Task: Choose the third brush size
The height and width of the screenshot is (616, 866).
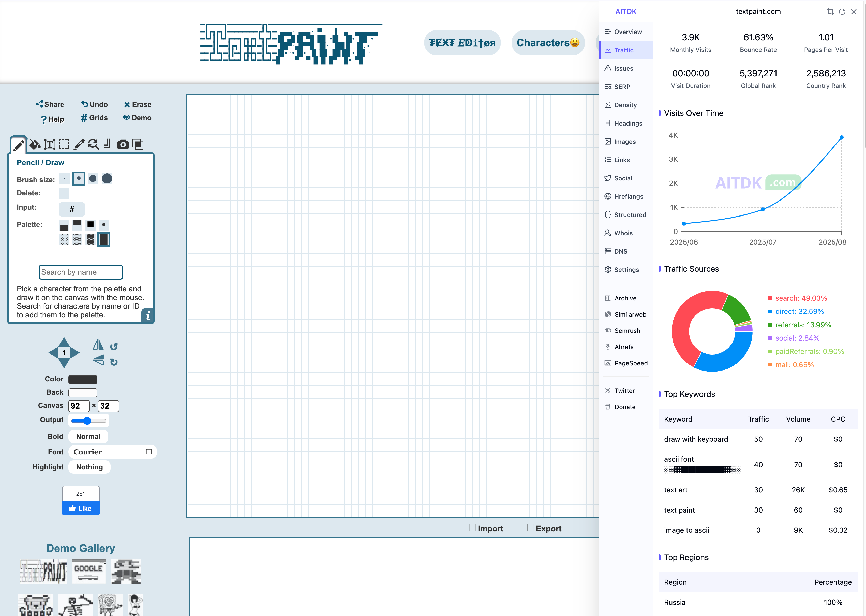Action: point(93,179)
